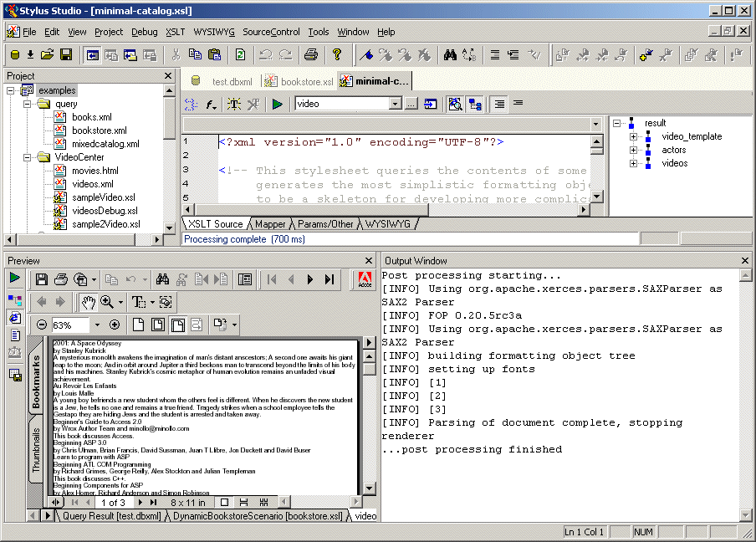Image resolution: width=756 pixels, height=542 pixels.
Task: Click the zoom out minus button
Action: (41, 325)
